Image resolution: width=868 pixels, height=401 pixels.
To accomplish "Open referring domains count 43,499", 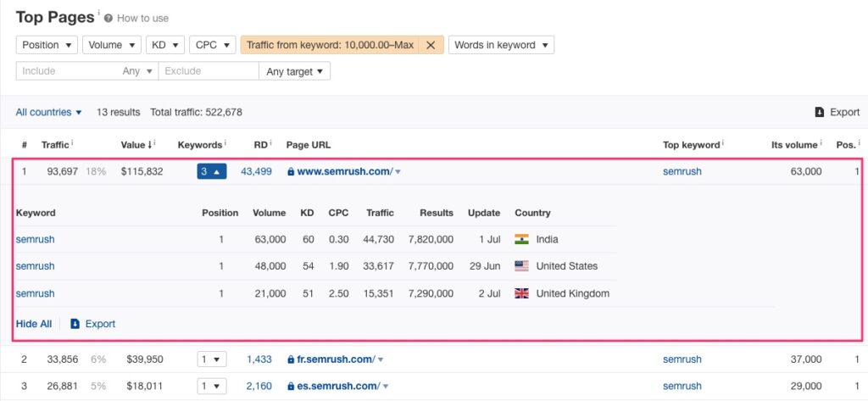I will (x=256, y=172).
